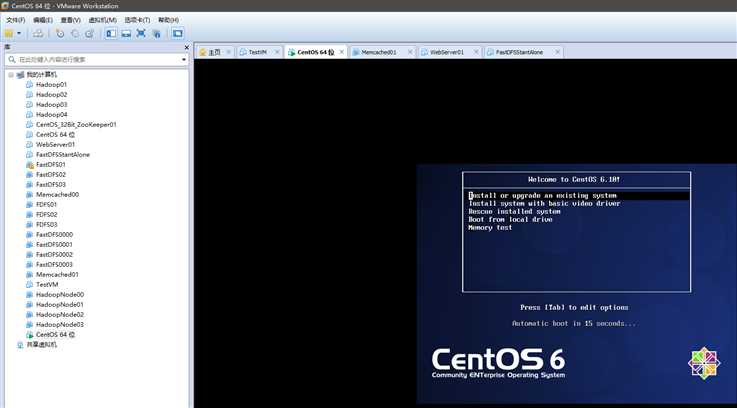Select FastDFS0001 in the library tree

tap(54, 244)
